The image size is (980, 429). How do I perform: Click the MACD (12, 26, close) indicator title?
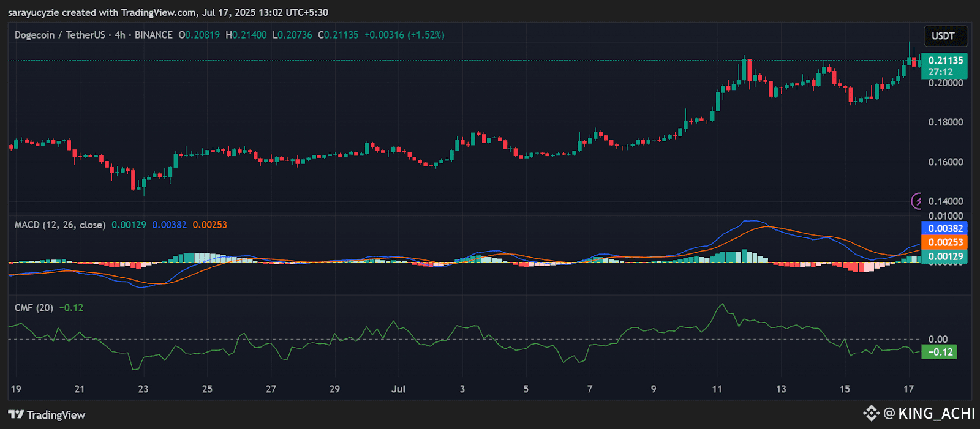click(x=60, y=225)
